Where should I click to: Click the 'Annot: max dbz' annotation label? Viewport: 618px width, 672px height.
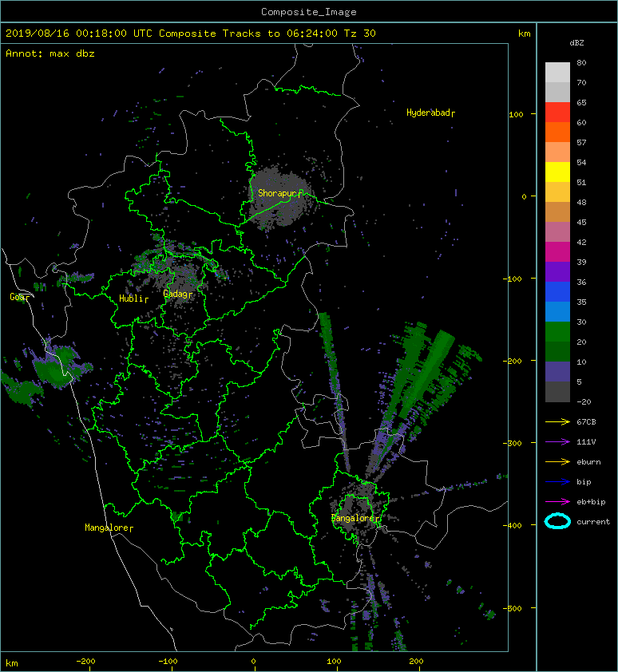[x=50, y=53]
